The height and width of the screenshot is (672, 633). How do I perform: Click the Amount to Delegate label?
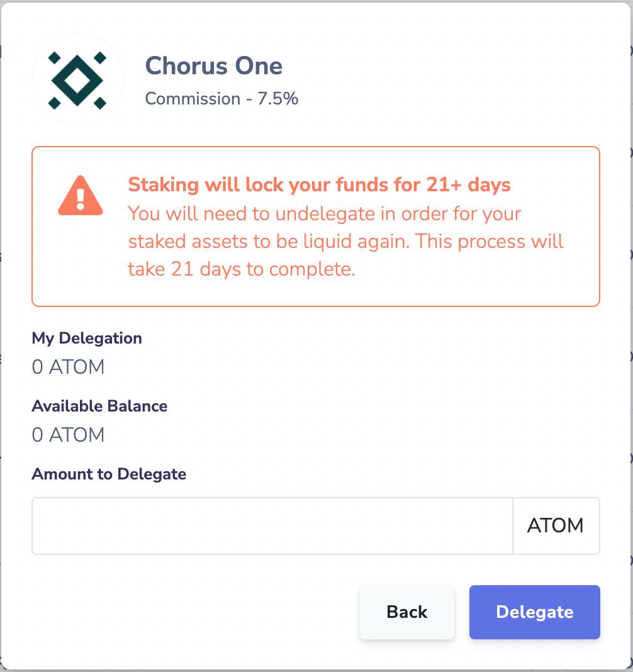108,474
